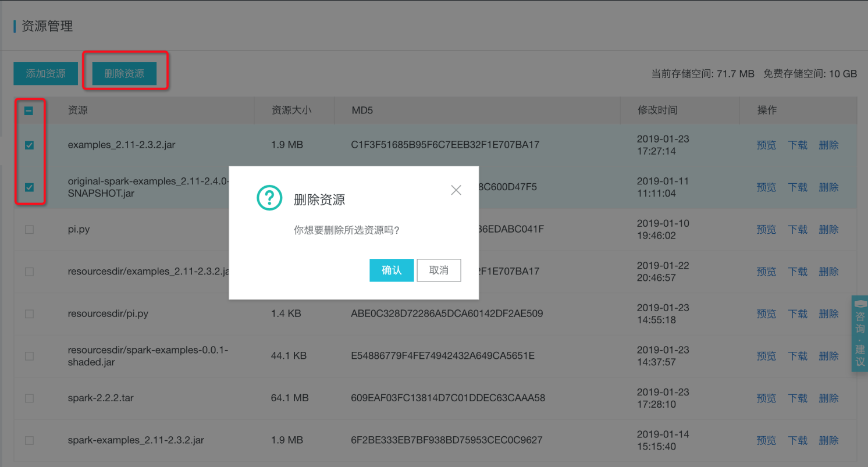Uncheck examples_2.11-2.3.2.jar checkbox

[29, 145]
